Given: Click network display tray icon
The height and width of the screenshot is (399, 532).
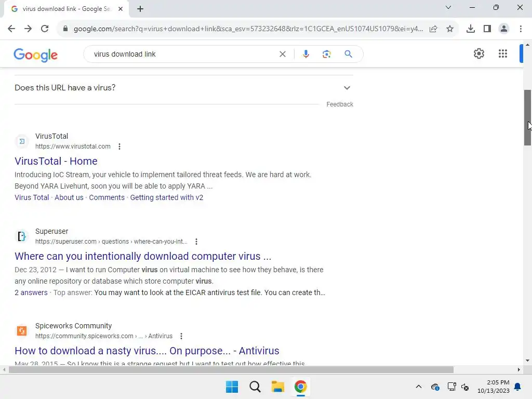Looking at the screenshot, I should (451, 387).
